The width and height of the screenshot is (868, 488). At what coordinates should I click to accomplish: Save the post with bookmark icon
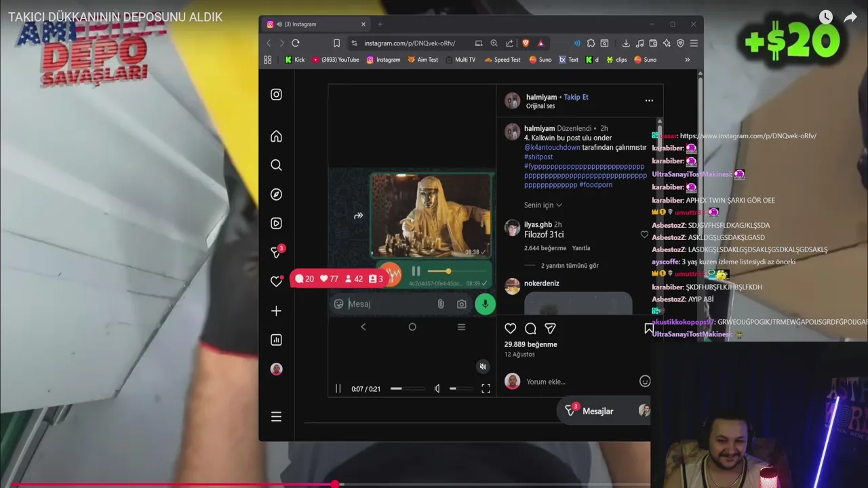648,329
